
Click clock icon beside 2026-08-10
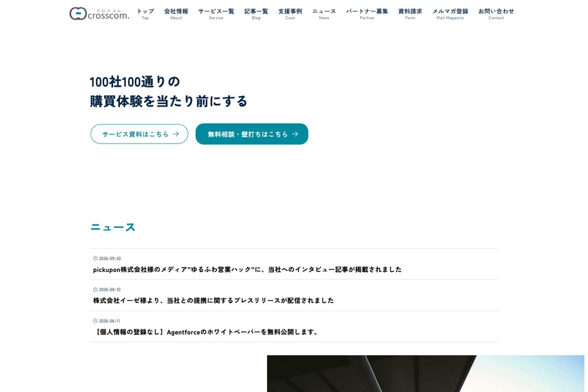pos(95,289)
